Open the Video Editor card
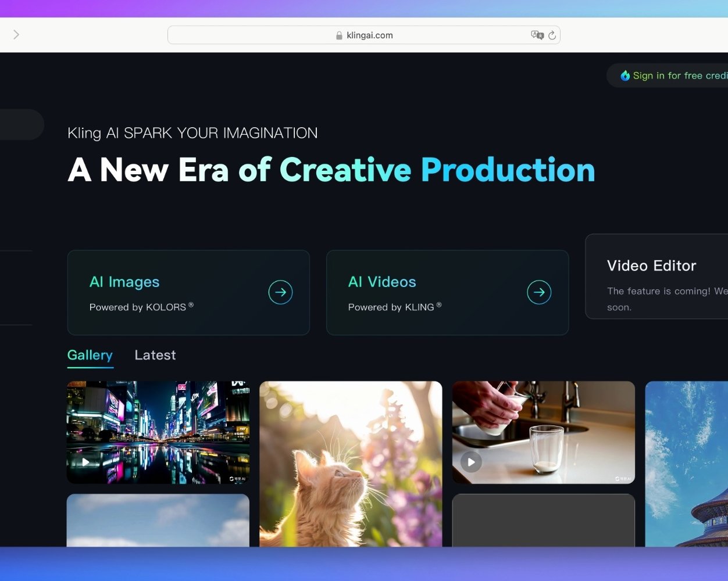The width and height of the screenshot is (728, 581). tap(656, 277)
